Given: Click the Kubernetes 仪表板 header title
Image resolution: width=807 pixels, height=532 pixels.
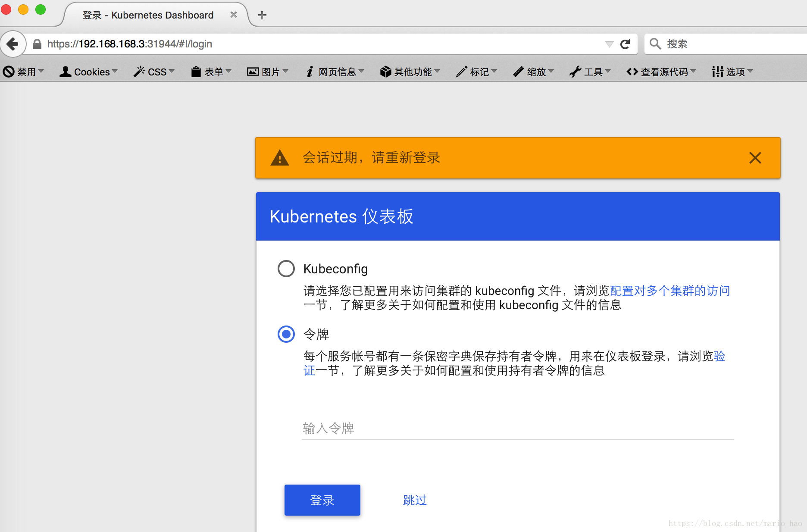Looking at the screenshot, I should (x=341, y=216).
